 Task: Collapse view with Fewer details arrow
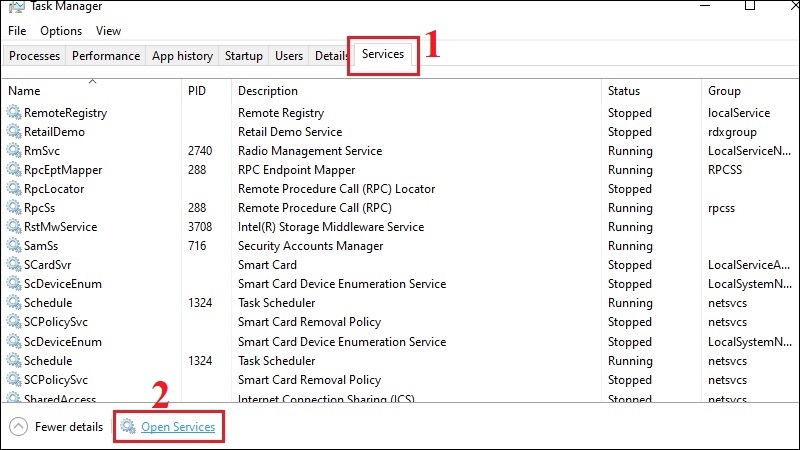pyautogui.click(x=18, y=427)
